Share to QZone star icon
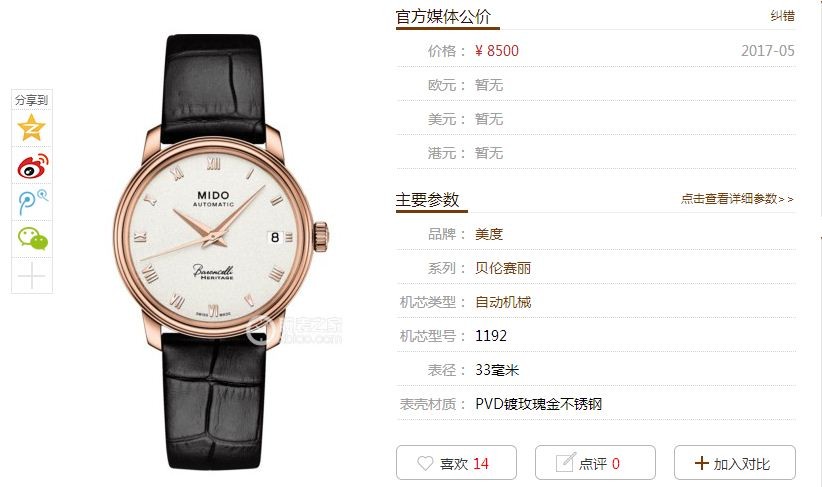 (x=31, y=127)
